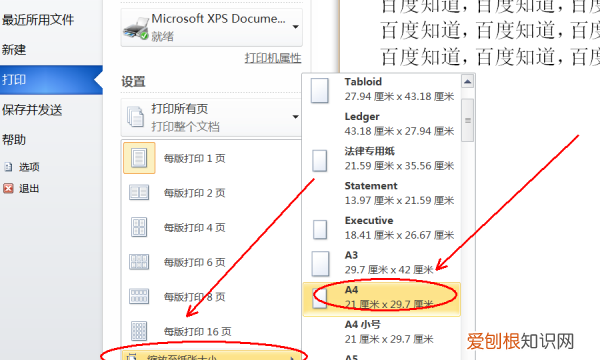Choose the 每版打印 6 页 text label
Viewport: 600px width, 360px height.
pos(194,262)
